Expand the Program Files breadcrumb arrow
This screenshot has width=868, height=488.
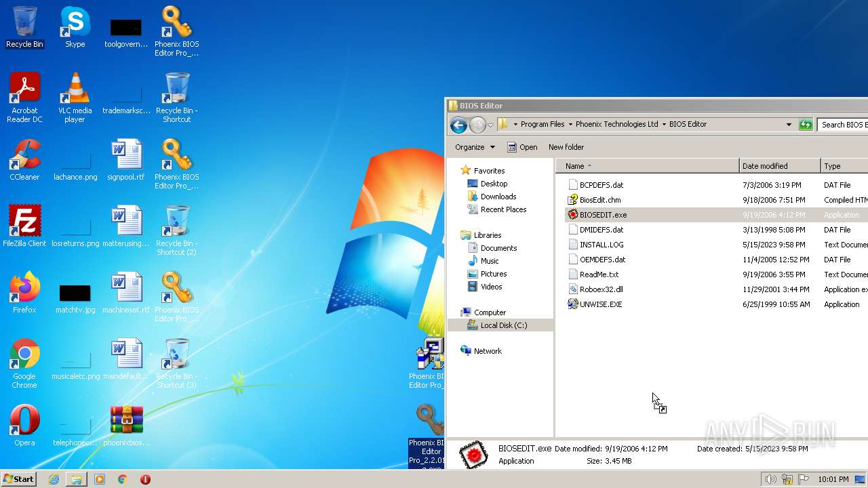(570, 125)
